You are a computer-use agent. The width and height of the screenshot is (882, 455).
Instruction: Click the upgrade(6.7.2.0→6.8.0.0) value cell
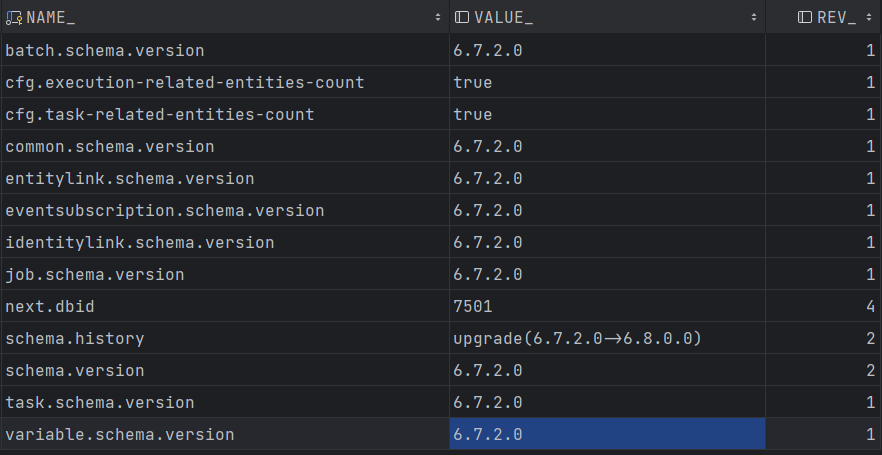coord(578,338)
